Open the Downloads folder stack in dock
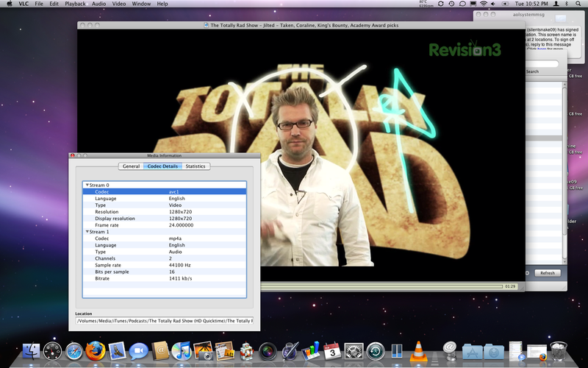This screenshot has width=588, height=368. [494, 352]
